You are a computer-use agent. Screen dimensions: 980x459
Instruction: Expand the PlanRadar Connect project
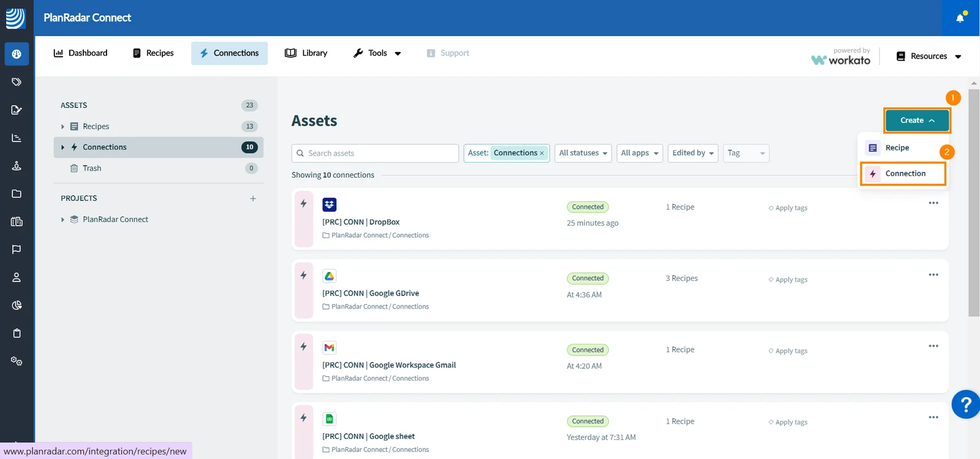[62, 220]
